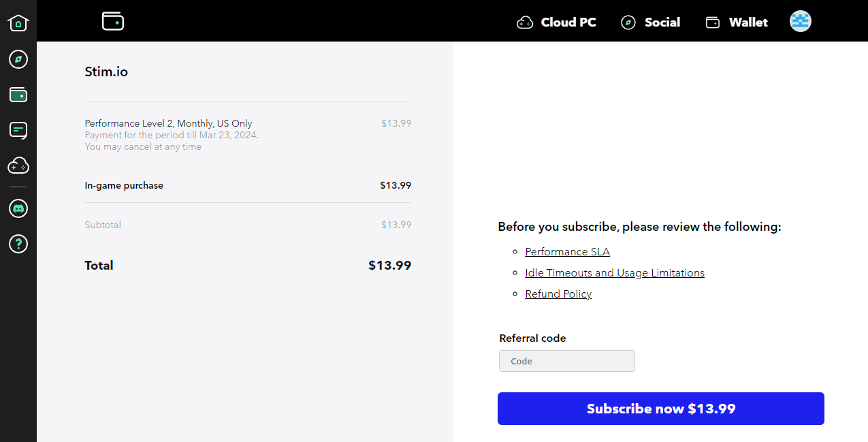Viewport: 868px width, 442px height.
Task: Open the Discord icon in sidebar
Action: point(18,208)
